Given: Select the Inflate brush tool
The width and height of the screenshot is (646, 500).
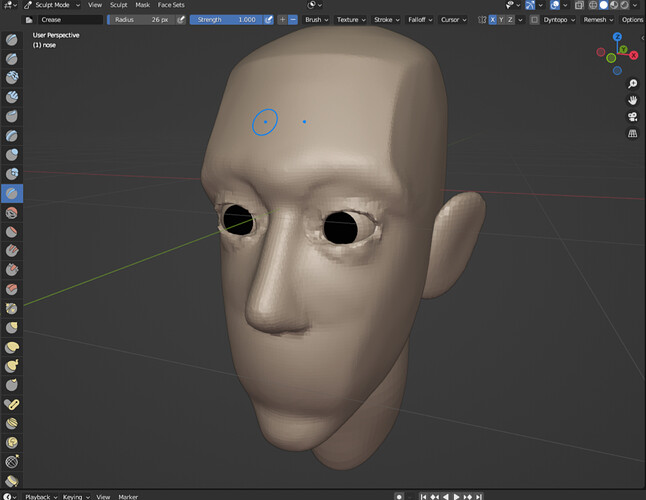Looking at the screenshot, I should [12, 154].
